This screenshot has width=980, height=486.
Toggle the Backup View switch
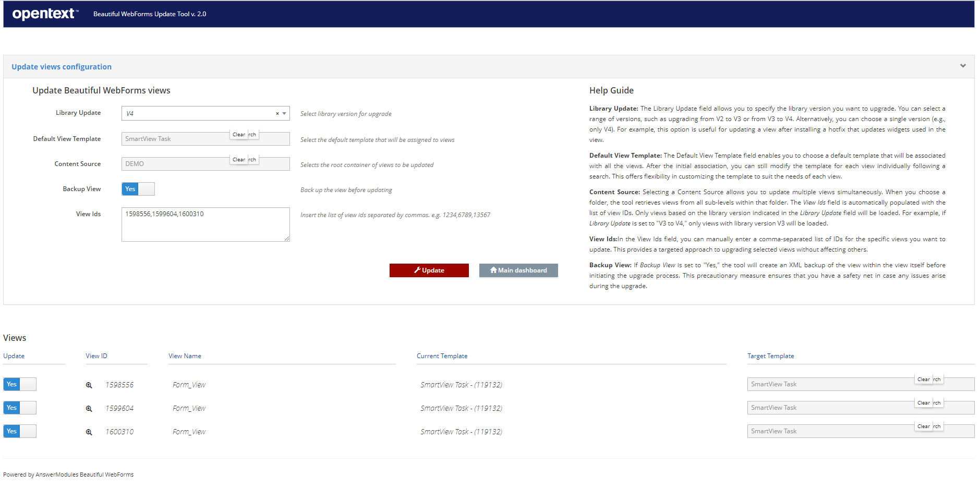[x=138, y=189]
